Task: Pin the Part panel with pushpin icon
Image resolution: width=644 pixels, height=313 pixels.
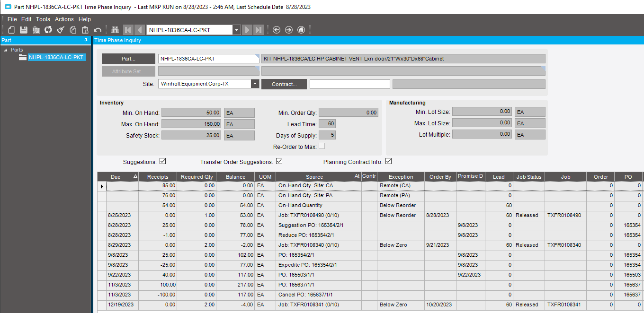Action: 86,41
